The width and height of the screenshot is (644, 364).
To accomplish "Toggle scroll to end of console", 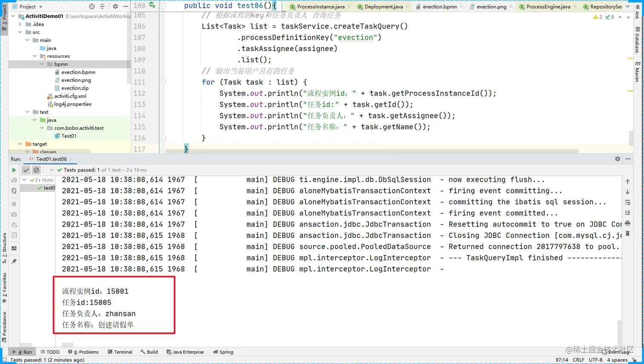I will pos(627,212).
